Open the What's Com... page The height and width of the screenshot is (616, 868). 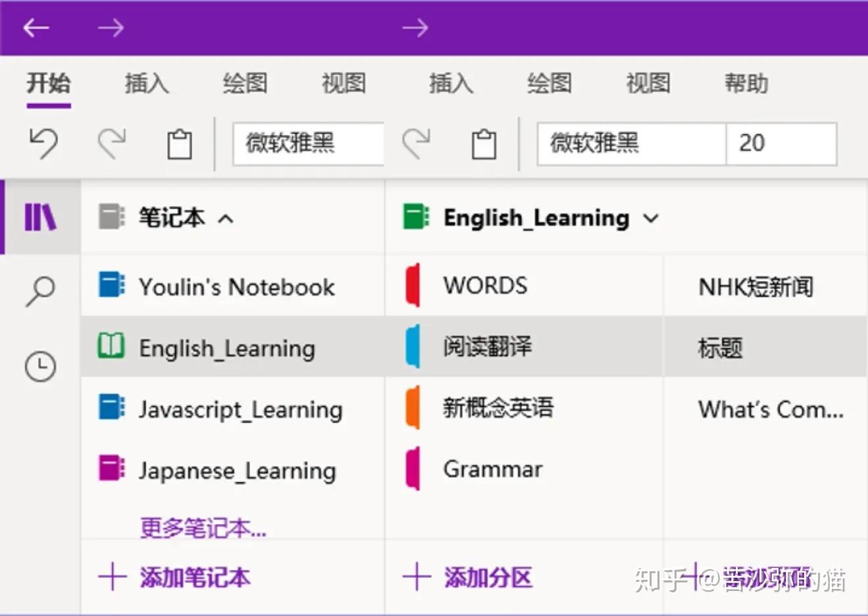click(766, 408)
